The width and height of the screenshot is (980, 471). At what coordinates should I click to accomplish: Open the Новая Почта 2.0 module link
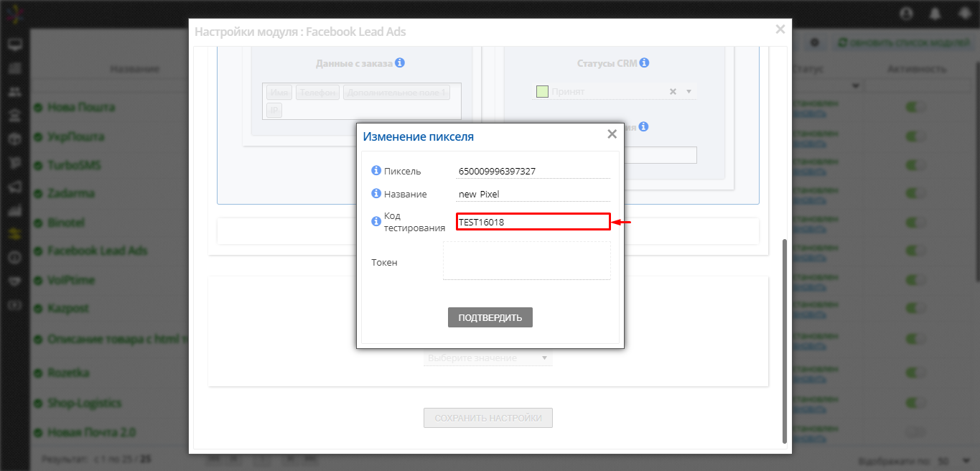92,432
